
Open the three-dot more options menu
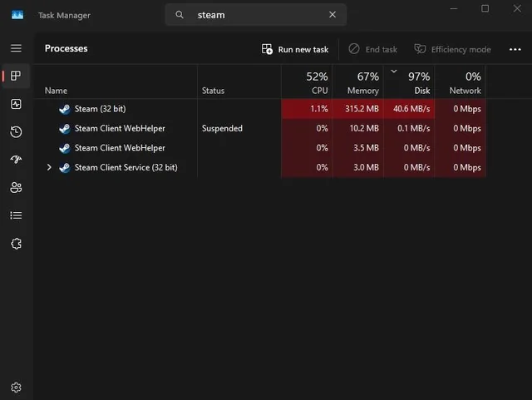(x=515, y=49)
